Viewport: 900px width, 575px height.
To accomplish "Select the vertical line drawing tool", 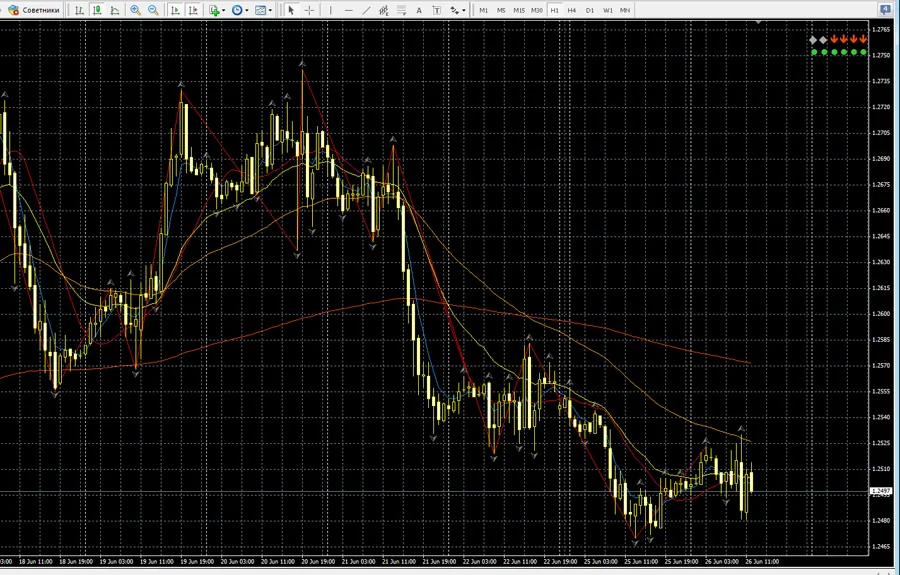I will (330, 10).
